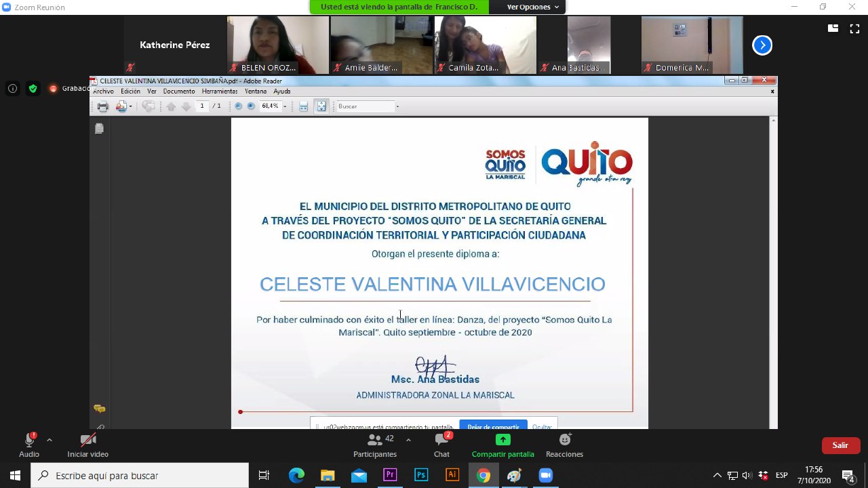
Task: Click the collaborate icon in Adobe Reader toolbar
Action: 149,106
